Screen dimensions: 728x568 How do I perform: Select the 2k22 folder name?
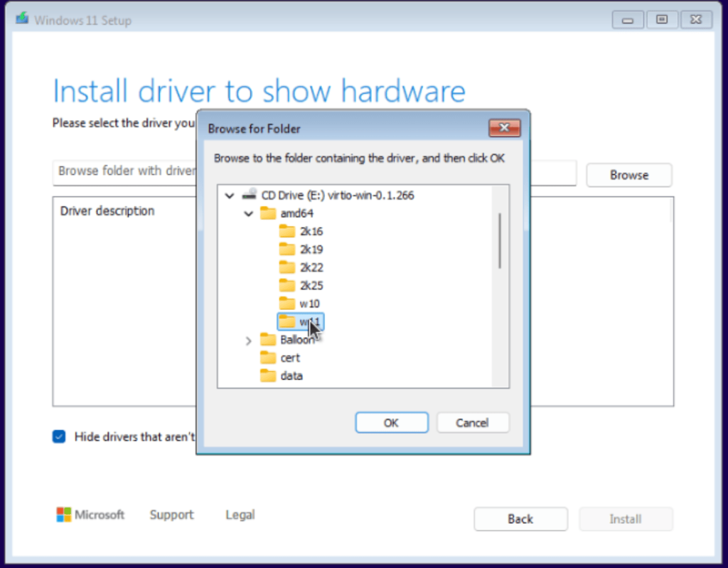[x=311, y=267]
